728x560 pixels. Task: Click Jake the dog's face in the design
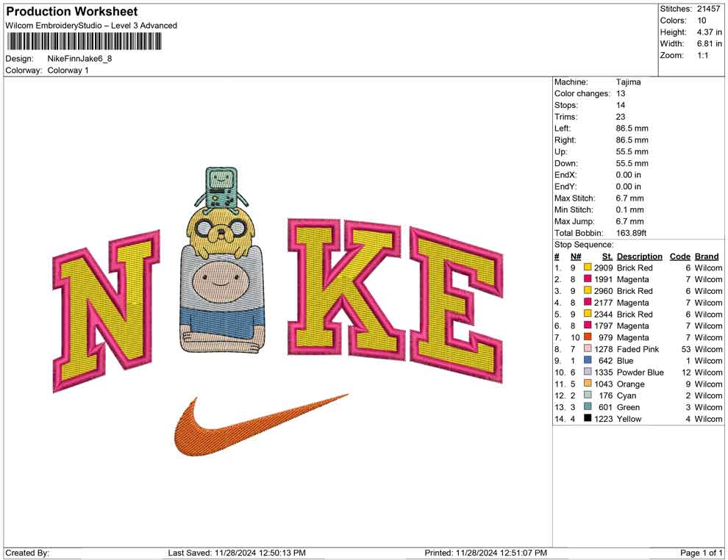pyautogui.click(x=221, y=232)
